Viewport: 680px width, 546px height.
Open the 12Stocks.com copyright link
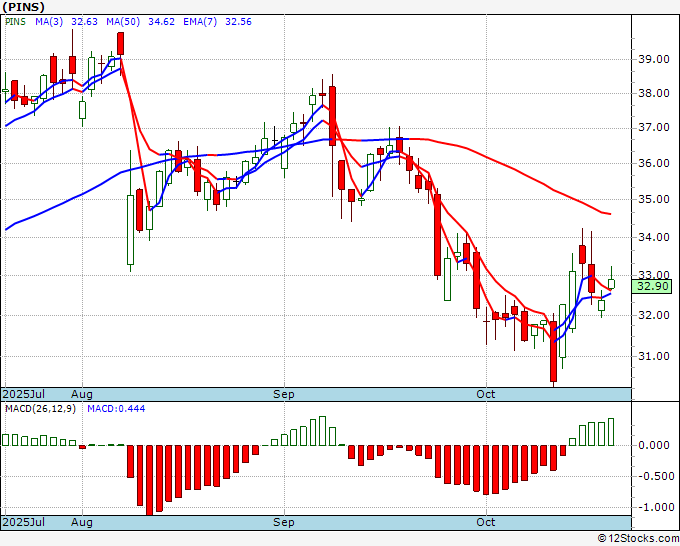(x=638, y=539)
